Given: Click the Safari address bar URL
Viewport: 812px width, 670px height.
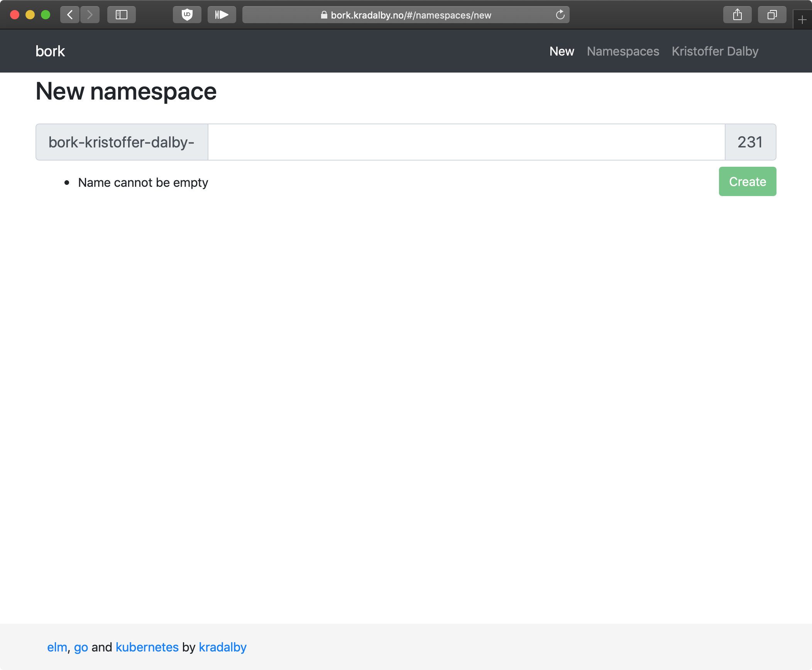Looking at the screenshot, I should point(411,15).
